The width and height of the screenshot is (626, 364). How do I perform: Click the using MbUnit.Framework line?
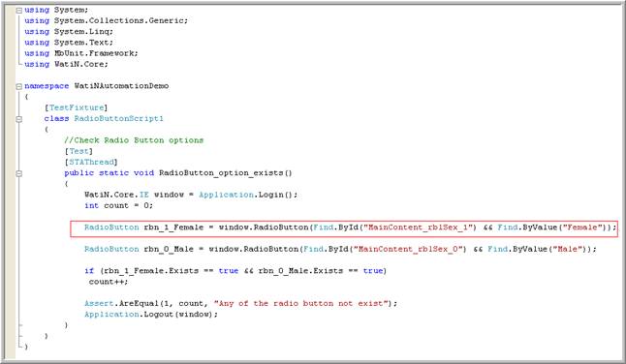coord(81,53)
